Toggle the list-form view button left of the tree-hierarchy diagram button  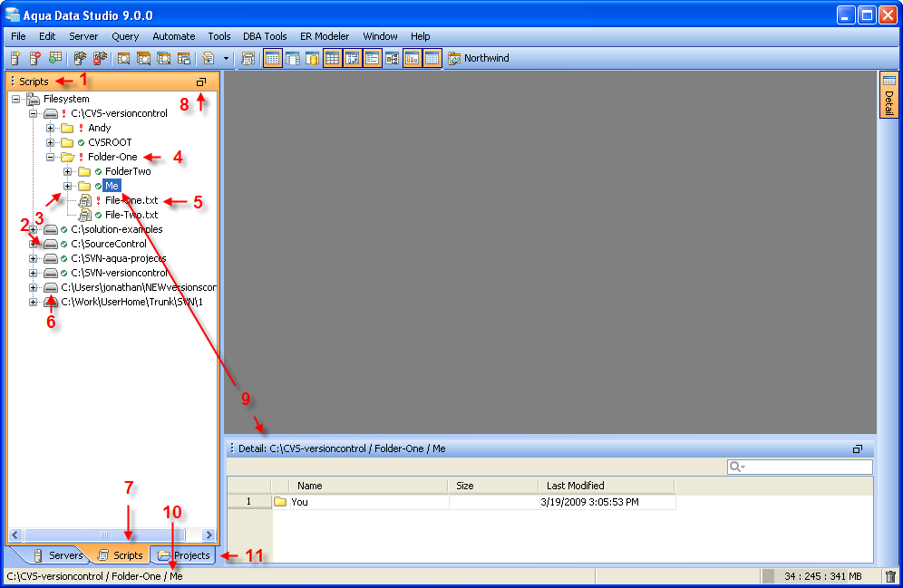click(372, 58)
